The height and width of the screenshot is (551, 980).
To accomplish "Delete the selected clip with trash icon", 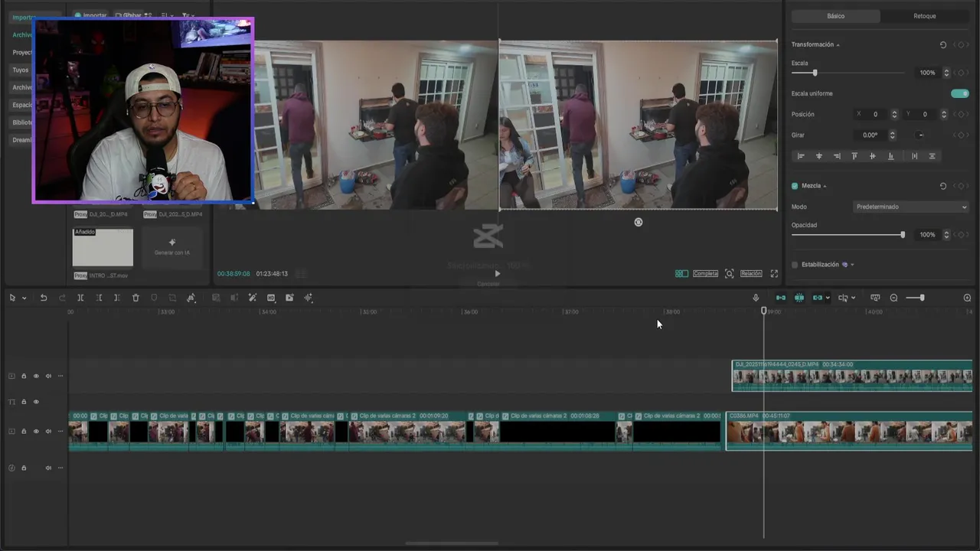I will click(136, 298).
